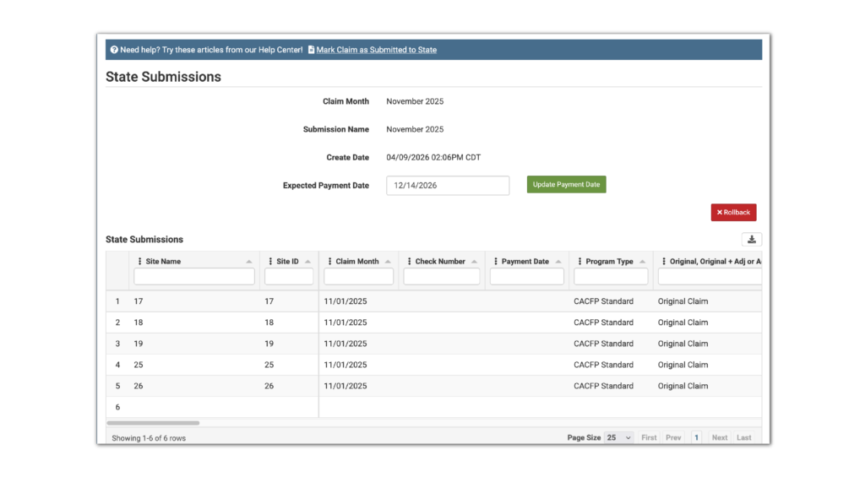This screenshot has height=504, width=865.
Task: Open the Claim Month column options icon
Action: (329, 261)
